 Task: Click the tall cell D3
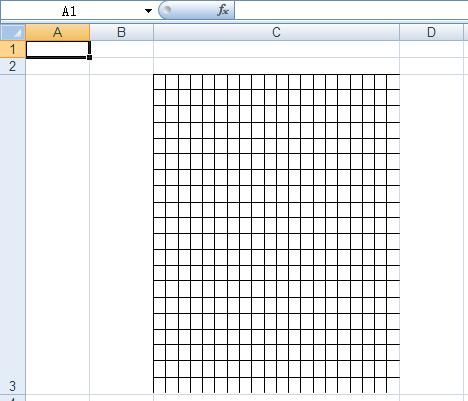pyautogui.click(x=431, y=234)
